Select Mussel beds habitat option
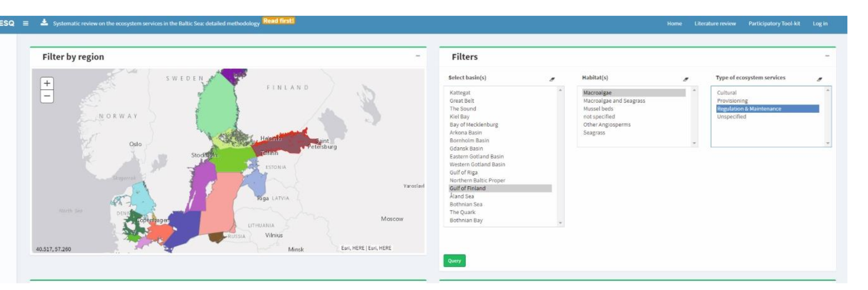 (x=598, y=109)
